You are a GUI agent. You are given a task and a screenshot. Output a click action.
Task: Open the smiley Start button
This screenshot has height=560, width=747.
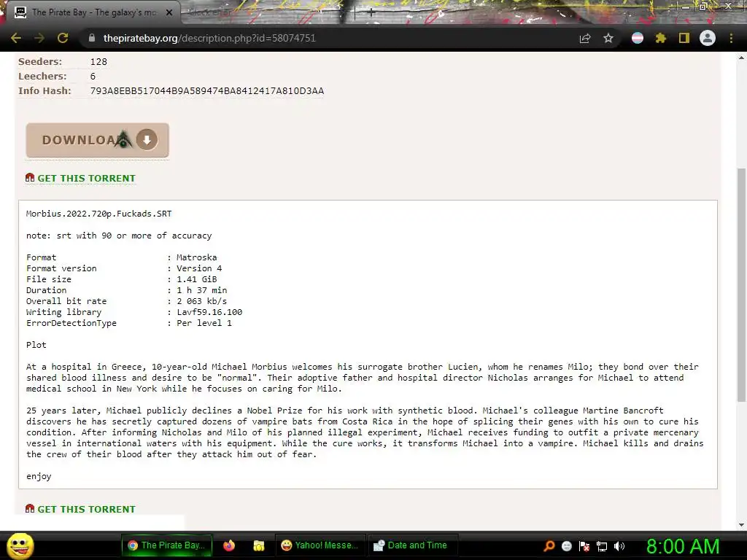[20, 545]
